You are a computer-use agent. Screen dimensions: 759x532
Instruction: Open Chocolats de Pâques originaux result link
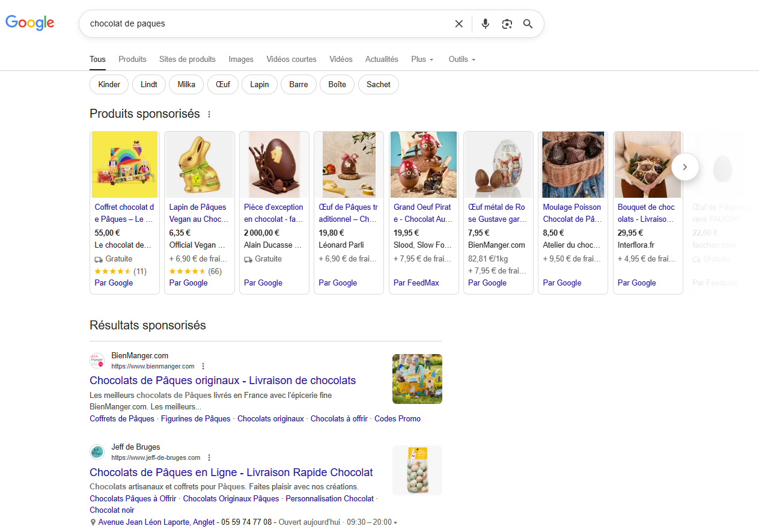pyautogui.click(x=223, y=381)
